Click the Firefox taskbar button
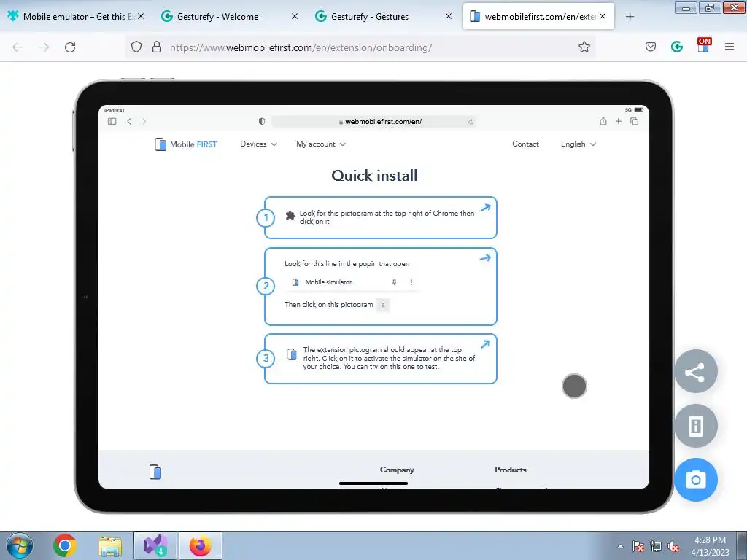This screenshot has width=747, height=560. (201, 545)
